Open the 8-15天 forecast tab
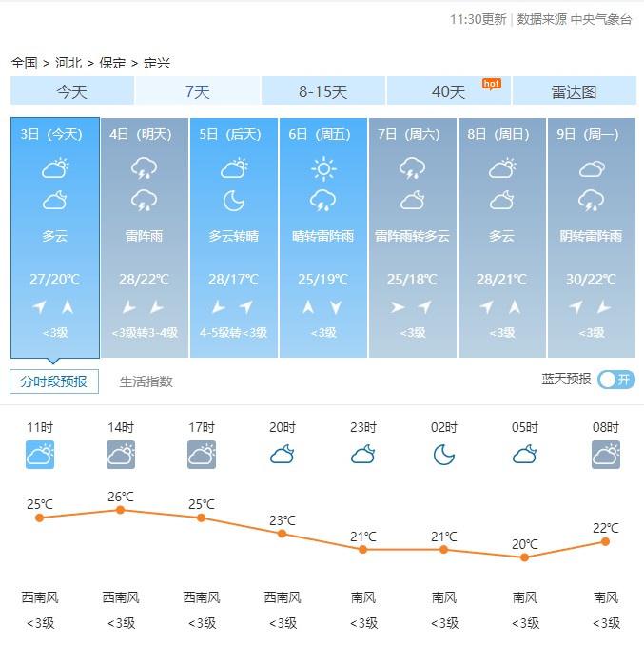 pyautogui.click(x=323, y=91)
